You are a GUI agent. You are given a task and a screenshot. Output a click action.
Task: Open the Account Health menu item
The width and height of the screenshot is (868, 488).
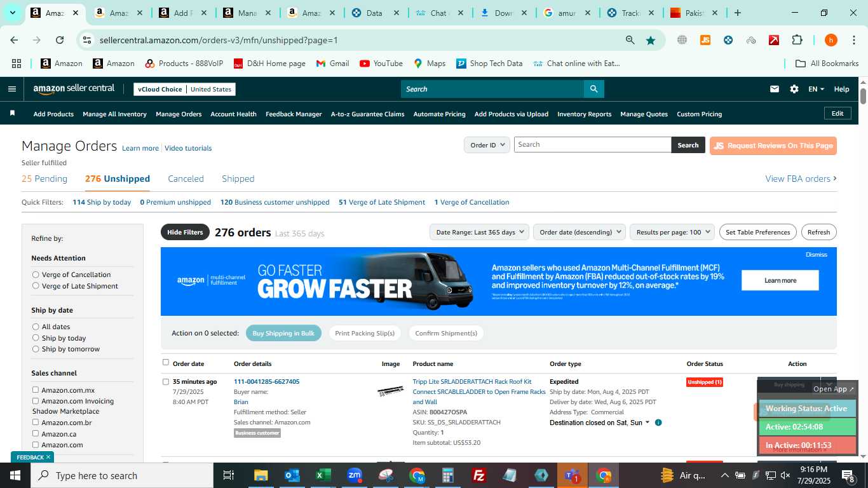coord(233,114)
